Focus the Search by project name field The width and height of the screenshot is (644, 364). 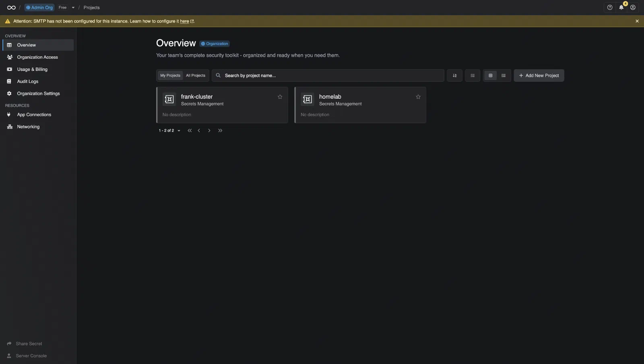click(328, 76)
